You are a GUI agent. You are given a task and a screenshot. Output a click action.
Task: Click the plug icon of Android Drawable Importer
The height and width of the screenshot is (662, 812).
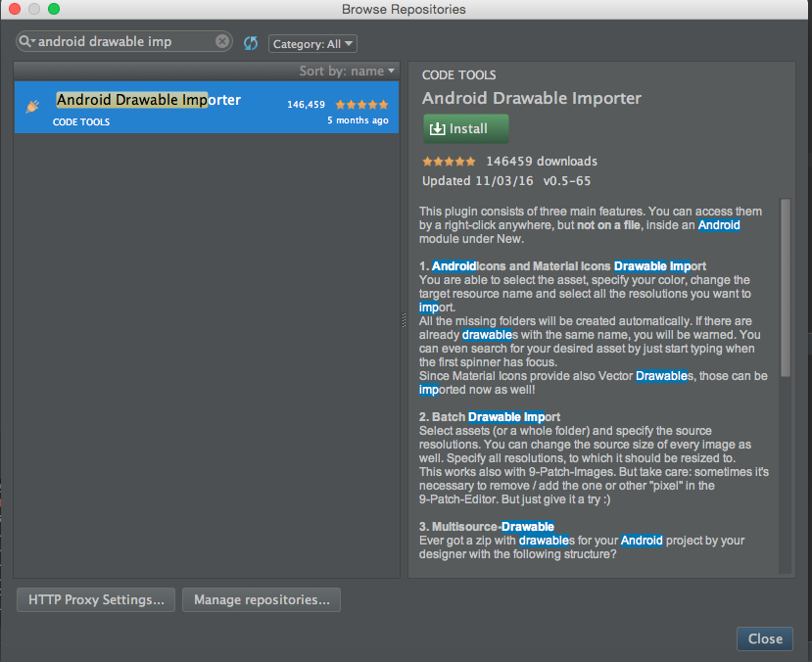(x=32, y=106)
